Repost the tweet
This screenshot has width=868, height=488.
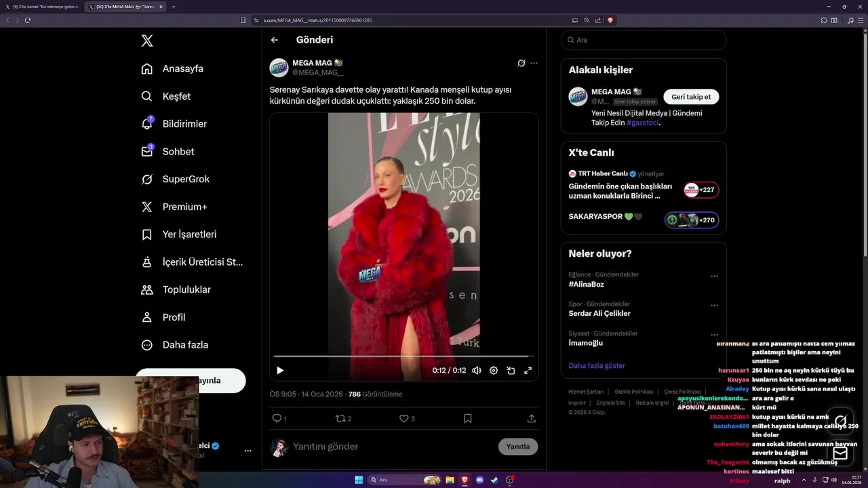click(340, 418)
